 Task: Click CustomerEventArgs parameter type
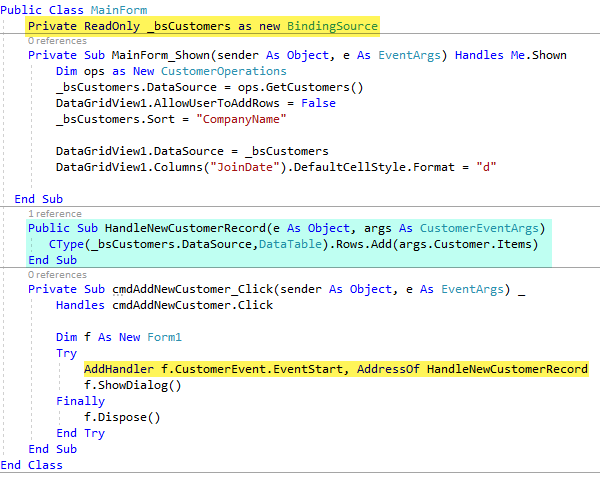coord(479,228)
